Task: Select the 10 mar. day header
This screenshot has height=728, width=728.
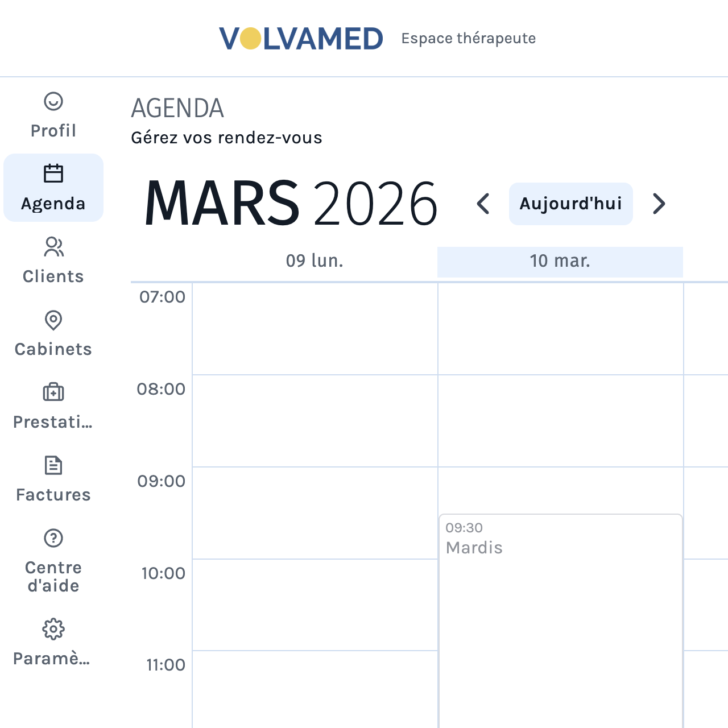Action: tap(560, 261)
